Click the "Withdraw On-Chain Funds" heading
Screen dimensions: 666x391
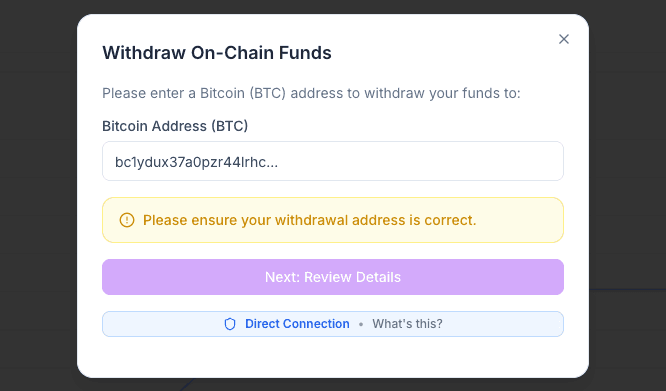(217, 53)
